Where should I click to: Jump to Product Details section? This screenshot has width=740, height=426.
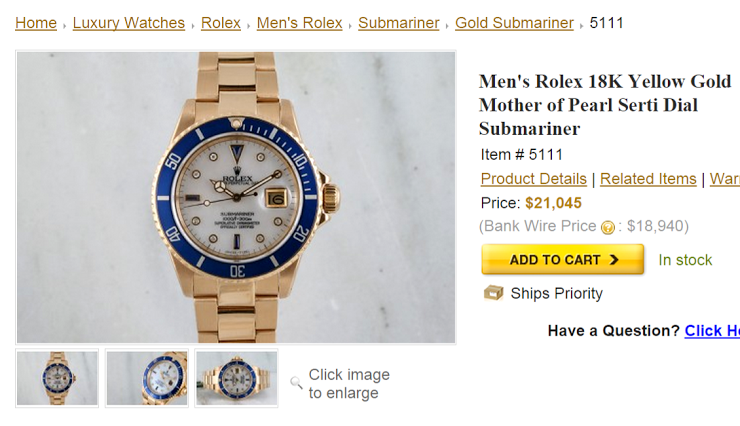[533, 179]
